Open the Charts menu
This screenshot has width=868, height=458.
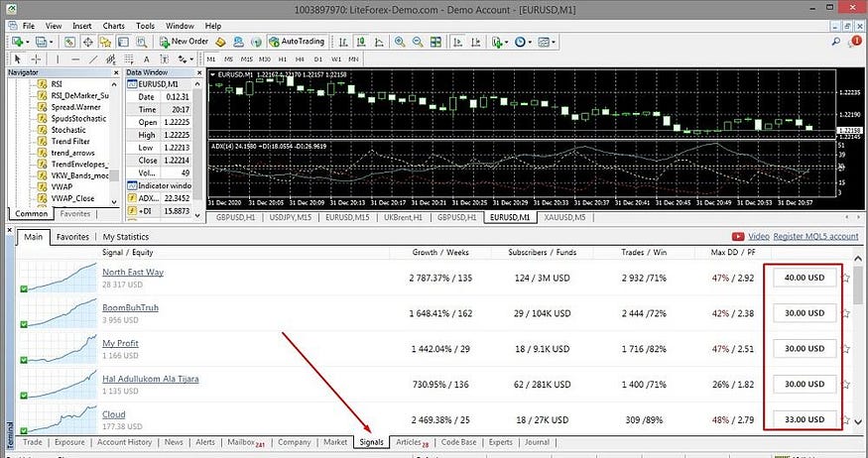pos(113,26)
